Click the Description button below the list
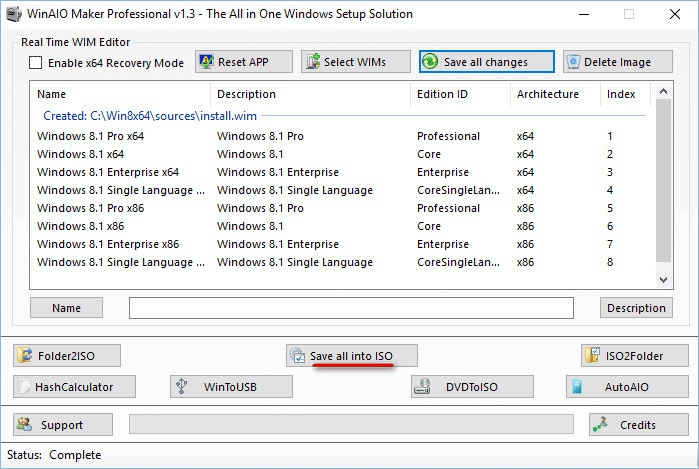 [636, 308]
